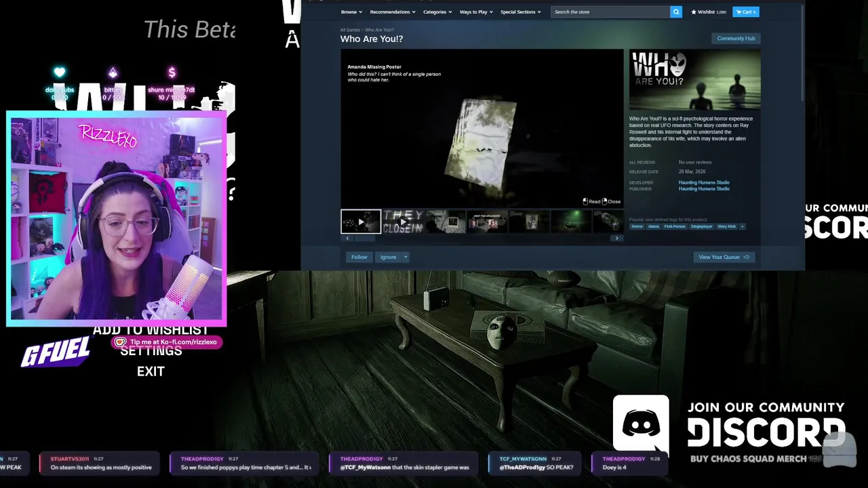Open the Haunting Humans Studio developer link

(x=704, y=182)
